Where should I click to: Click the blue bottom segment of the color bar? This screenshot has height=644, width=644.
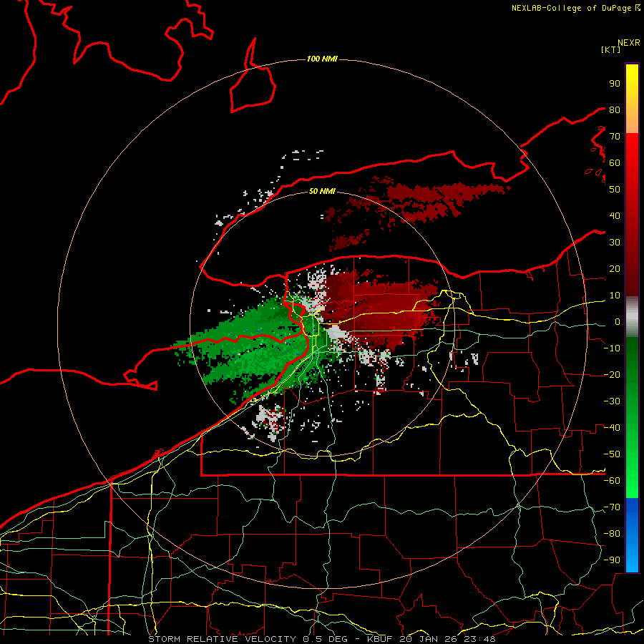pyautogui.click(x=632, y=535)
